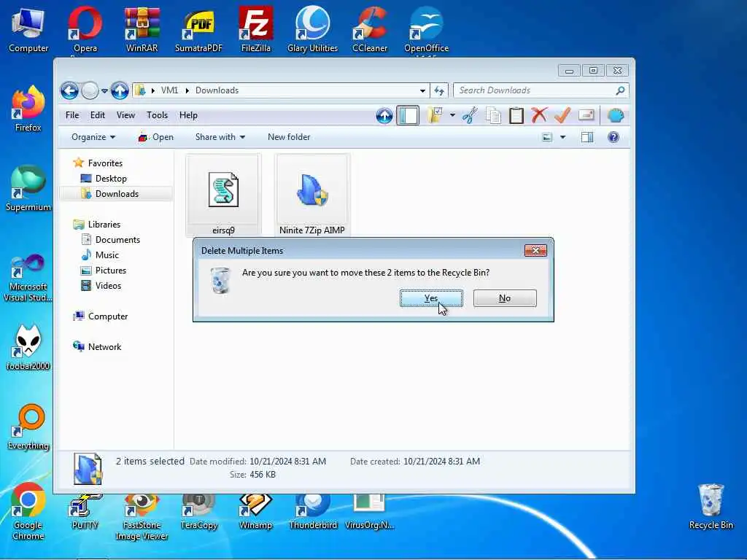This screenshot has width=747, height=560.
Task: Click the Cut scissors icon
Action: pos(470,115)
